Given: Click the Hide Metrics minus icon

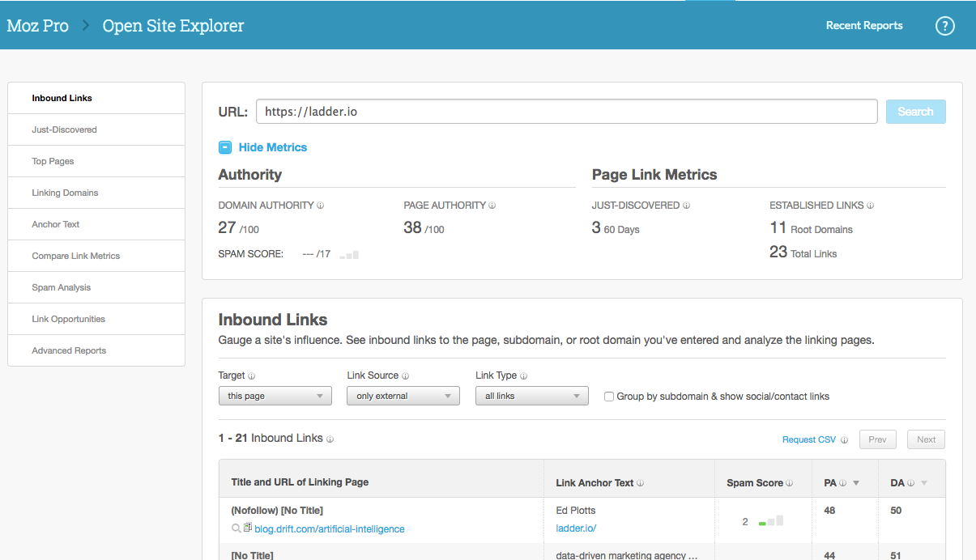Looking at the screenshot, I should 225,147.
